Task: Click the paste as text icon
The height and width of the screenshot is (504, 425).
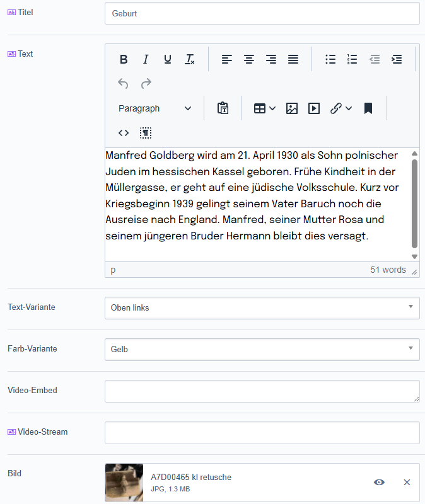Action: point(223,108)
